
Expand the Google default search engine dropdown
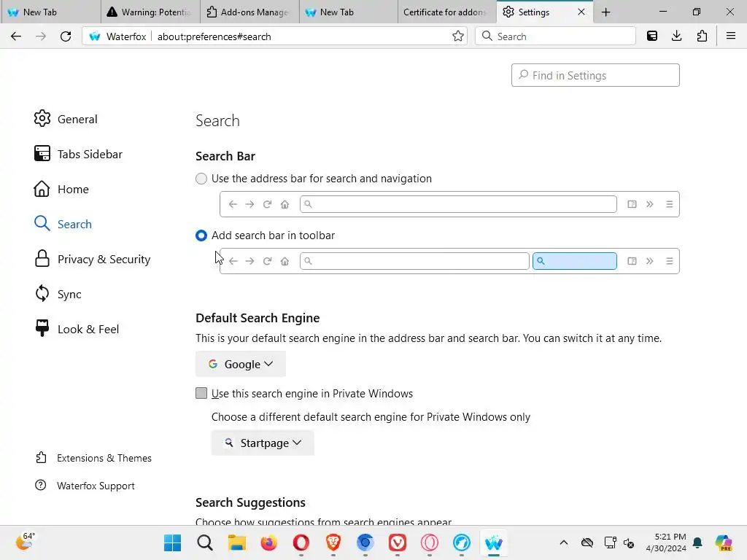click(241, 365)
